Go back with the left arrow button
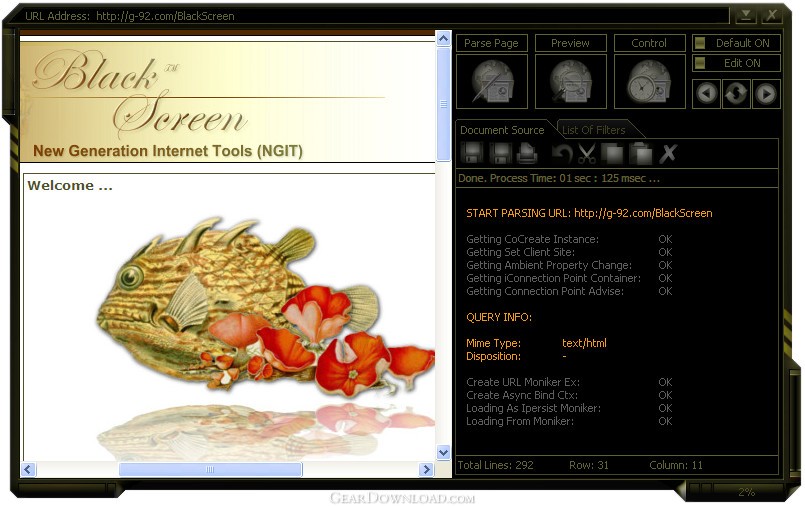805x506 pixels. pos(707,94)
